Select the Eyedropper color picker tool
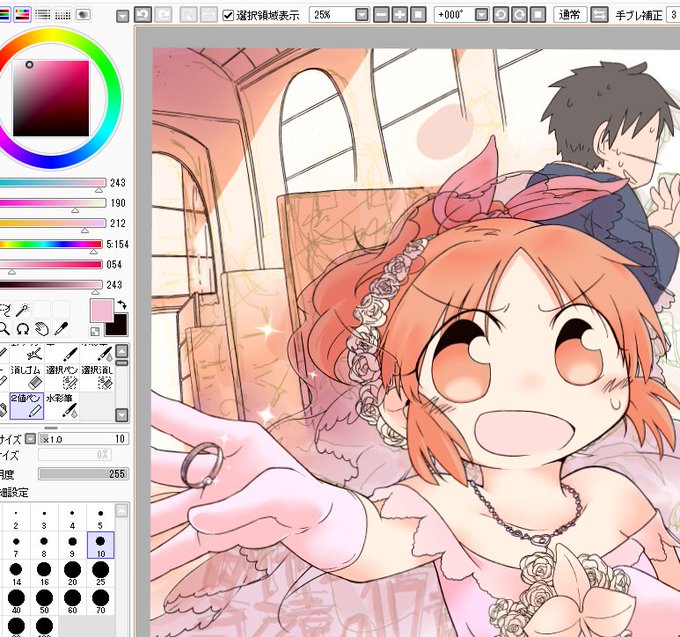This screenshot has width=680, height=637. coord(61,329)
